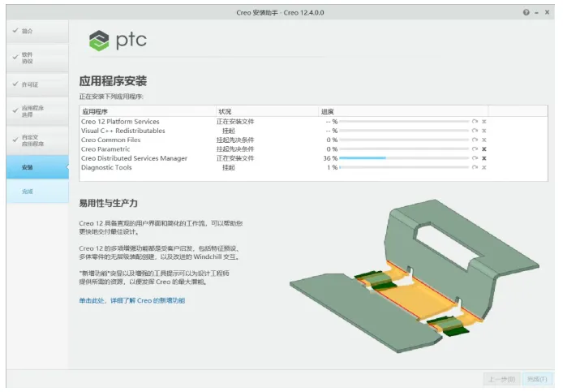Select Creo Common Files row

point(313,140)
